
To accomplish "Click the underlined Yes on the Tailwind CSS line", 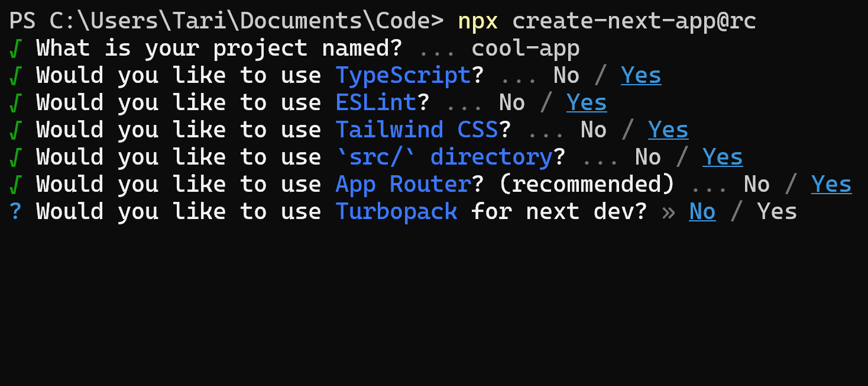I will pyautogui.click(x=668, y=130).
